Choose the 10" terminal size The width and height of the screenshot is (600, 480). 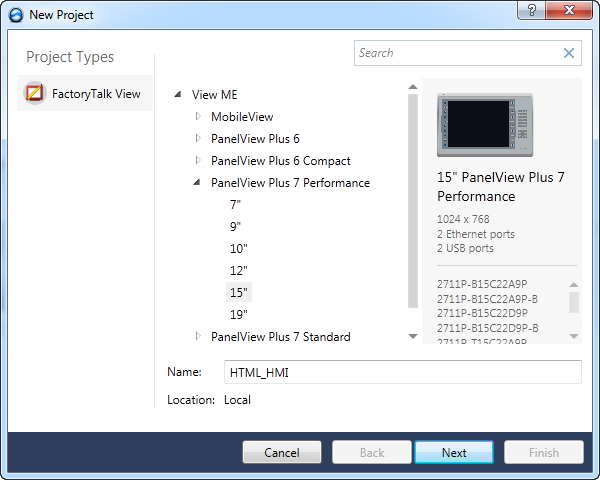238,249
